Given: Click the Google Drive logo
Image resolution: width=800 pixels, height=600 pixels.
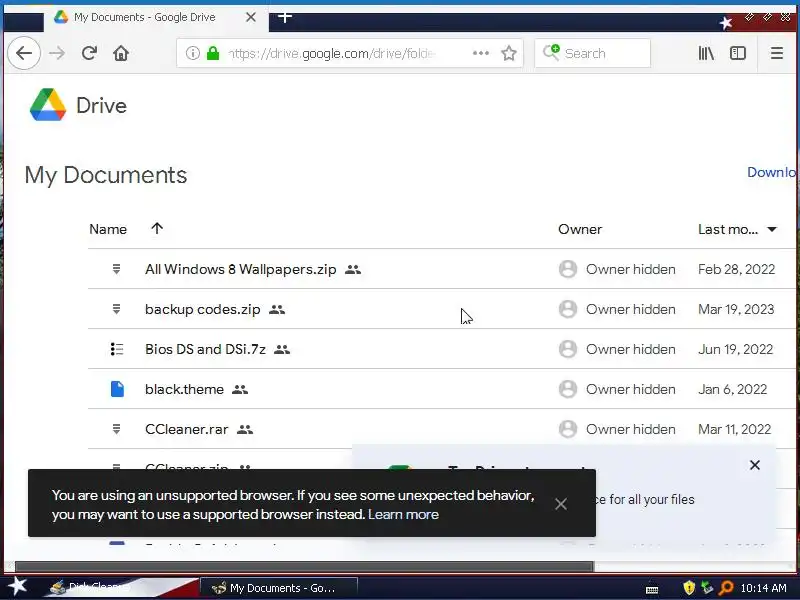Looking at the screenshot, I should [48, 105].
